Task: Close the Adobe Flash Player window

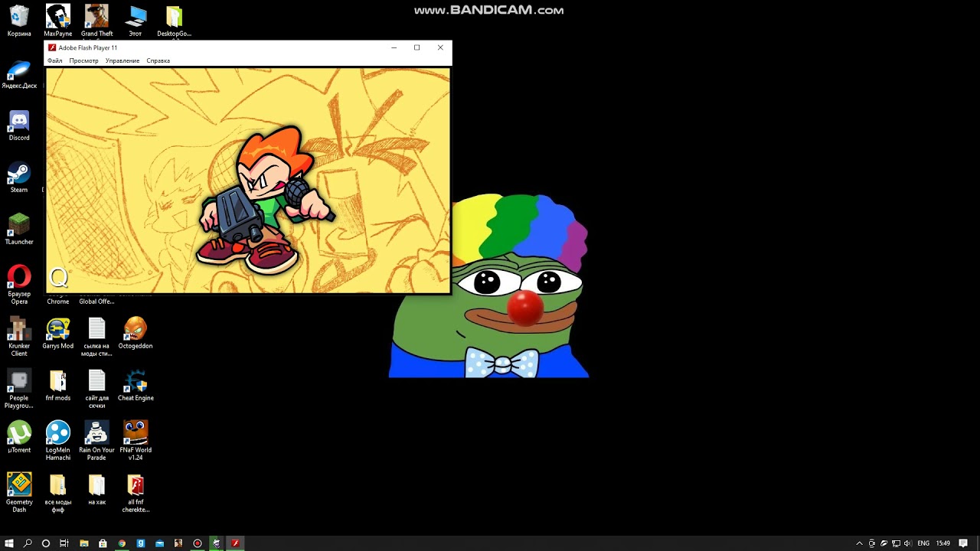Action: click(x=440, y=47)
